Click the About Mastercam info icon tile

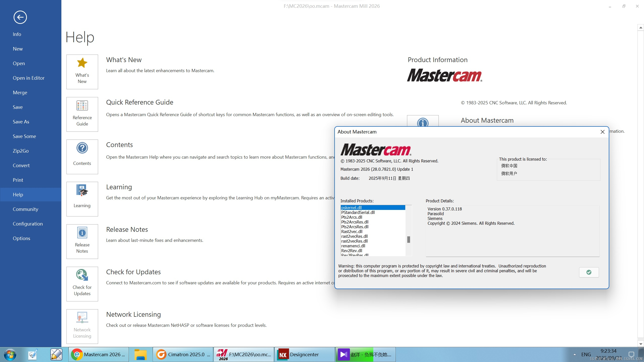coord(423,121)
